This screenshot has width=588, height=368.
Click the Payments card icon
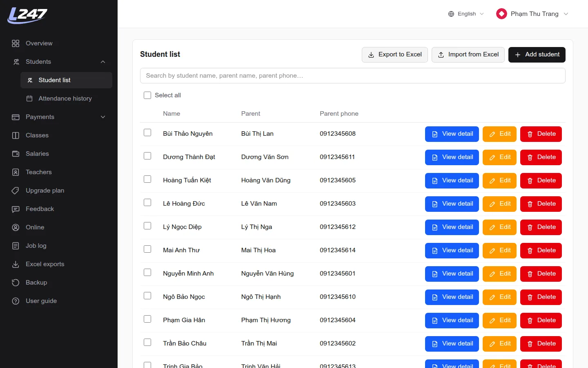(x=16, y=117)
